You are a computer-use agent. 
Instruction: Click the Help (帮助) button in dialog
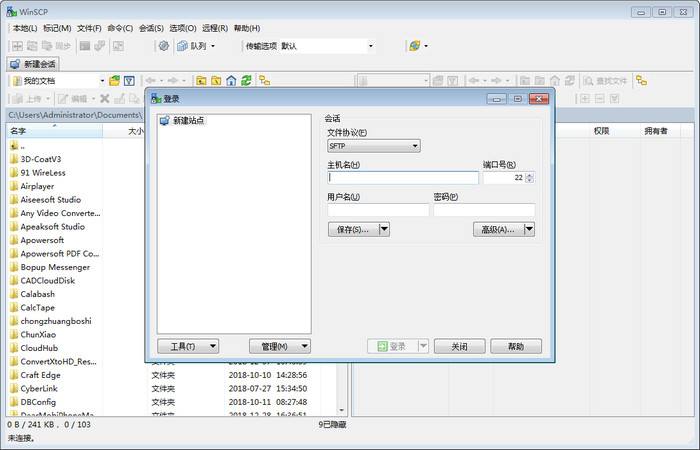pyautogui.click(x=516, y=346)
